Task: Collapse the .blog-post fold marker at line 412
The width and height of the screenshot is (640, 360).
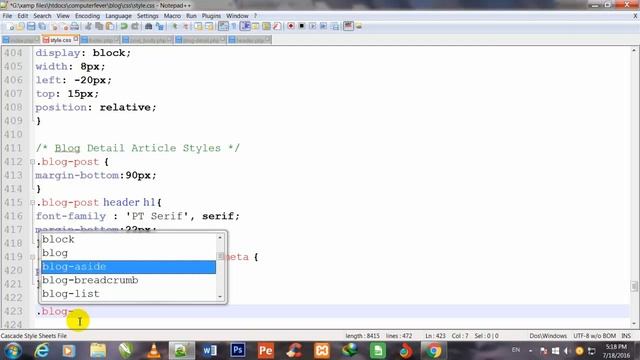Action: (x=32, y=162)
